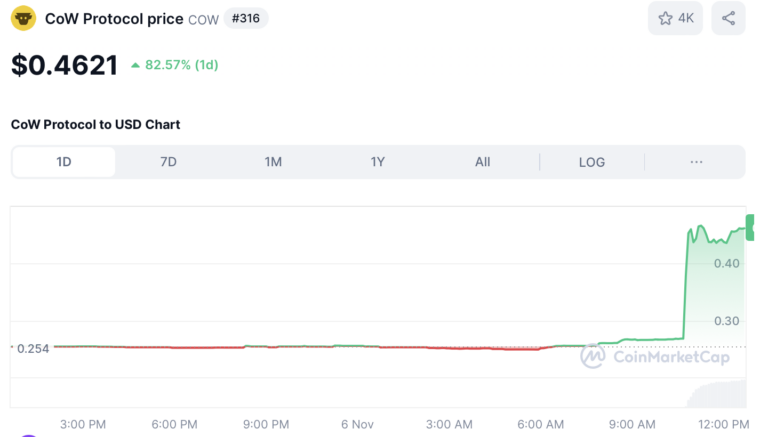Click the #316 rank badge
This screenshot has width=768, height=437.
point(246,19)
